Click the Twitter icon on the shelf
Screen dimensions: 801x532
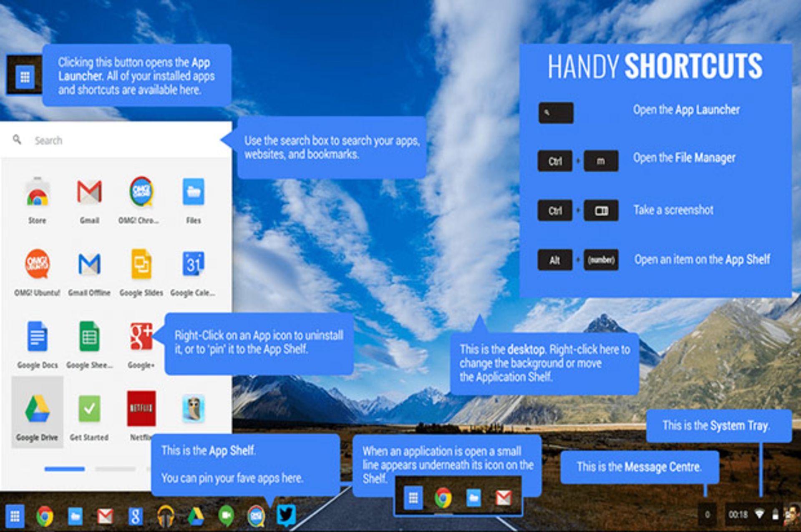[286, 516]
